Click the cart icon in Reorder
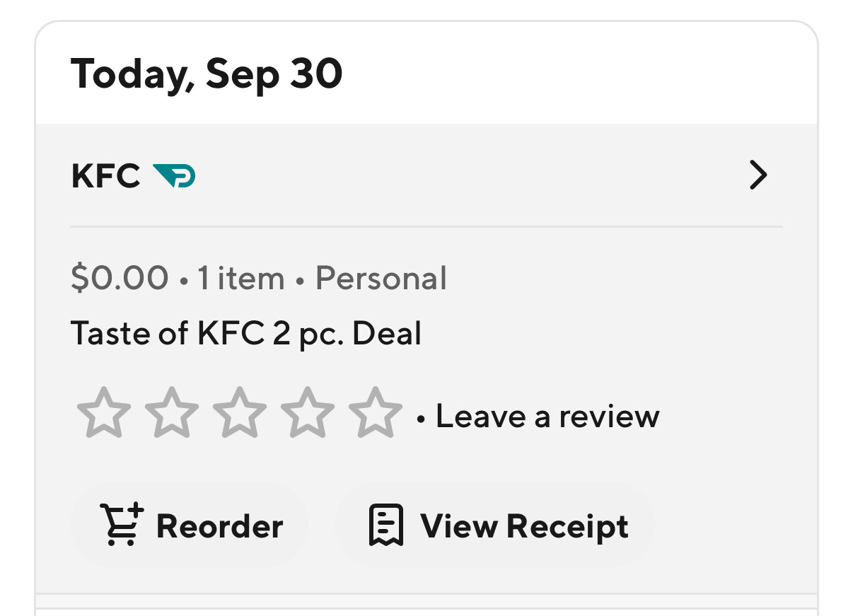 pyautogui.click(x=121, y=525)
